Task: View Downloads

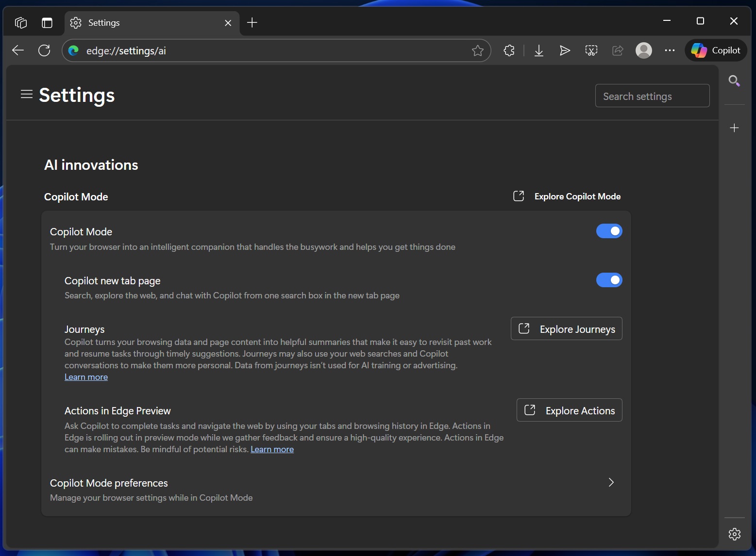Action: tap(539, 50)
